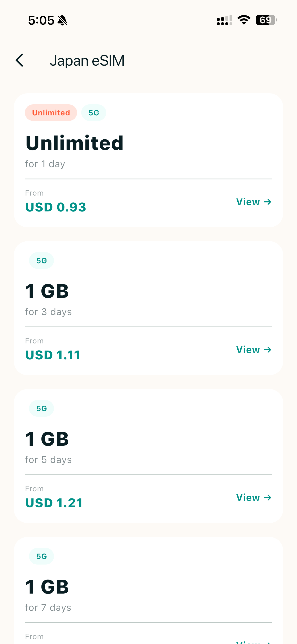The width and height of the screenshot is (297, 644).
Task: View the 1 GB for 5 days plan
Action: (254, 498)
